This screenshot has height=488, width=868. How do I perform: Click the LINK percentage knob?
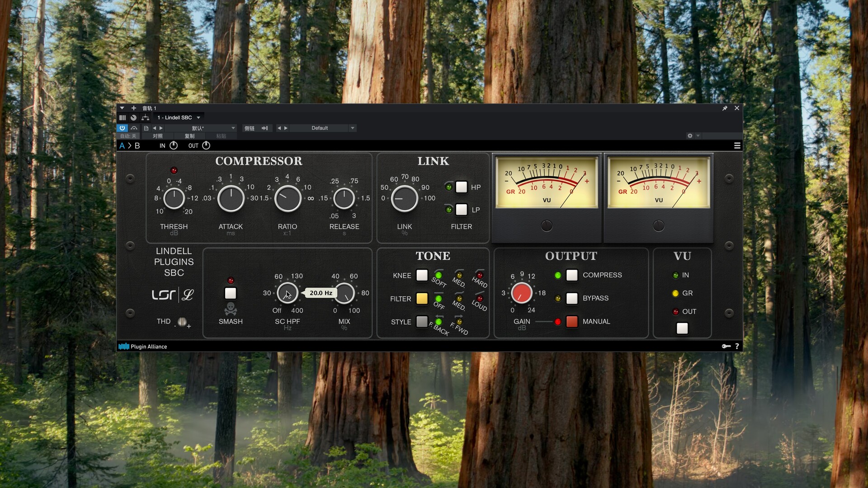click(x=404, y=198)
